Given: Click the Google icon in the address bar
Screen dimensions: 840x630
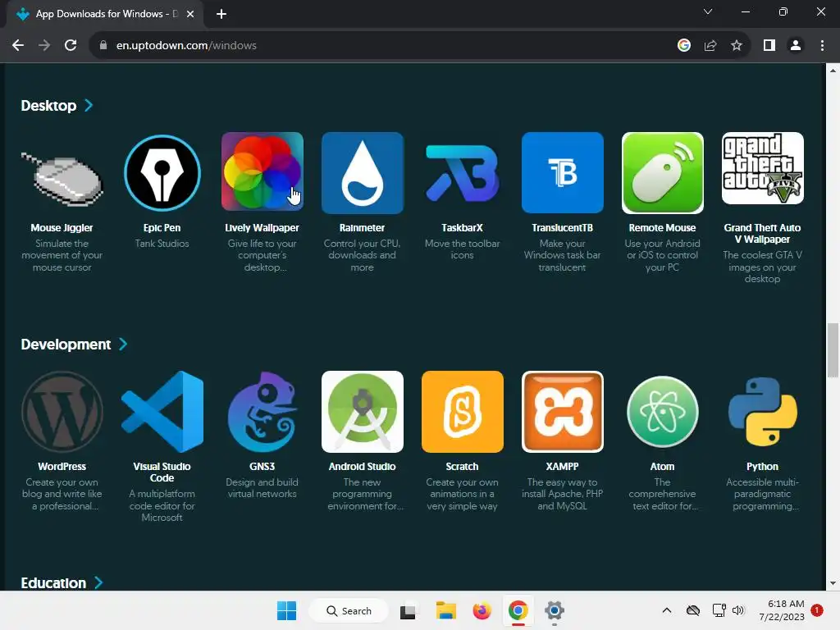Looking at the screenshot, I should (684, 46).
